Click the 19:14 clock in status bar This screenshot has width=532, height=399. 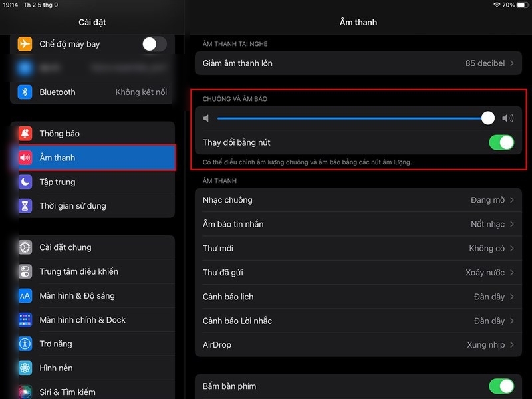tap(10, 5)
